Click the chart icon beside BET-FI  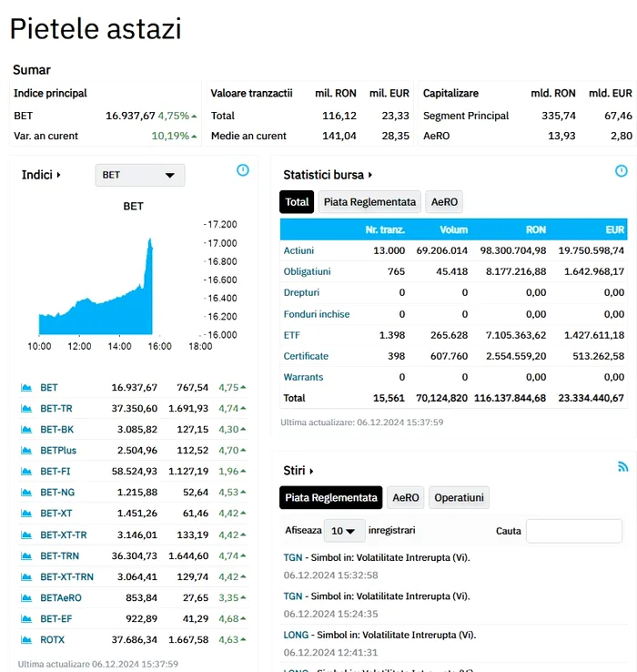(x=26, y=472)
